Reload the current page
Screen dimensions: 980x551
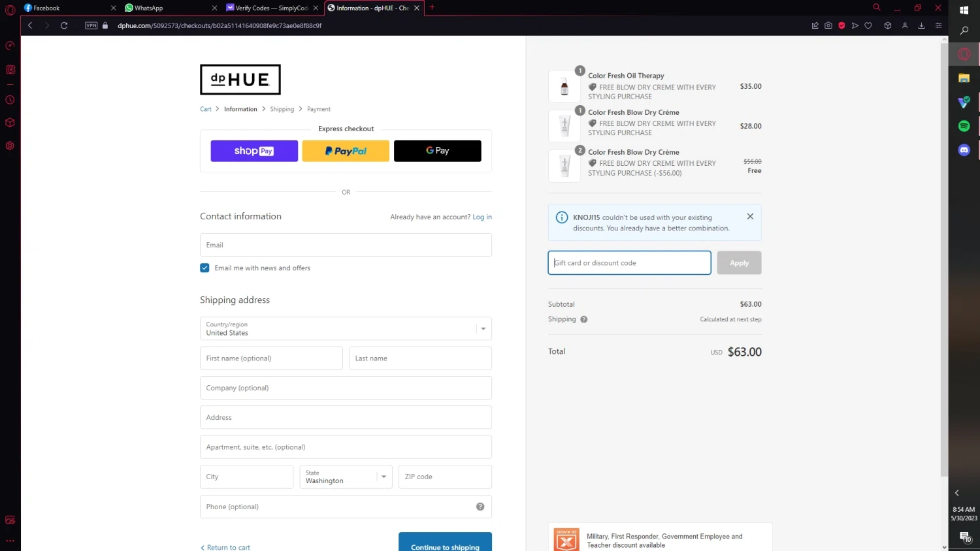(64, 25)
